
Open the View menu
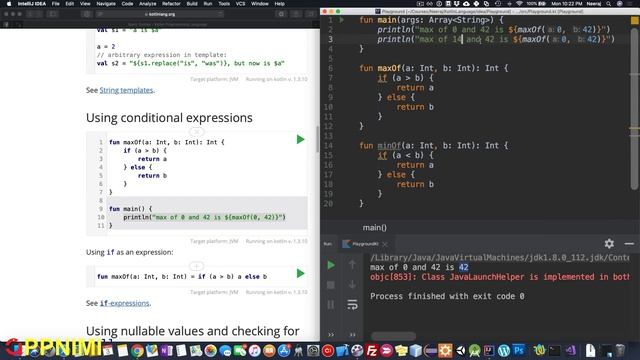click(x=85, y=4)
